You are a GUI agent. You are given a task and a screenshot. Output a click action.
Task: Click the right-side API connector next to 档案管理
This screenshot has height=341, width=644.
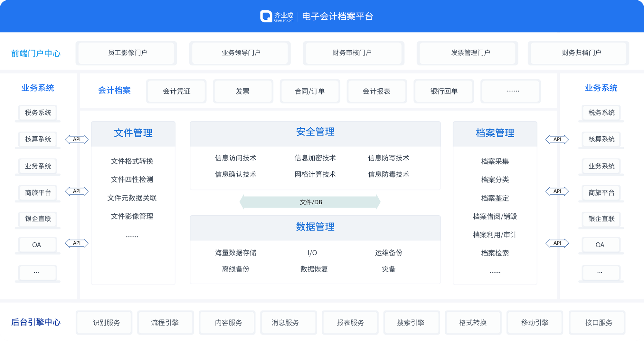pos(557,140)
